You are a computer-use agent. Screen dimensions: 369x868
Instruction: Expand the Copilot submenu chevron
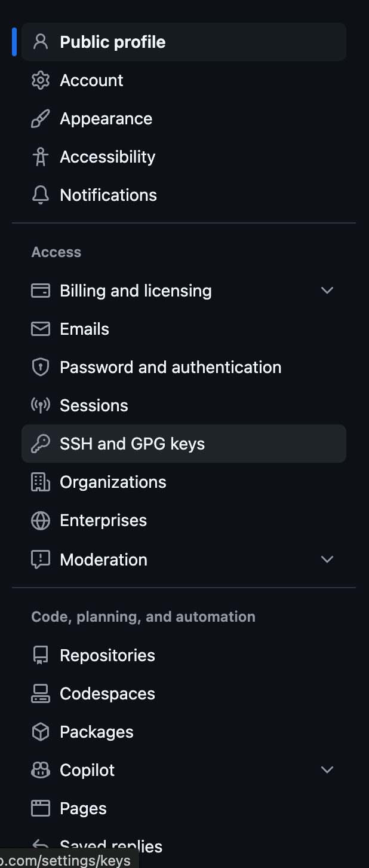pyautogui.click(x=327, y=770)
